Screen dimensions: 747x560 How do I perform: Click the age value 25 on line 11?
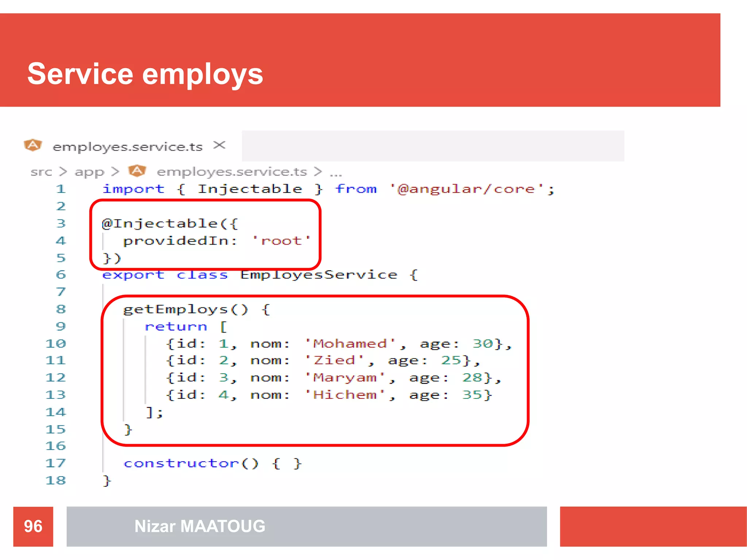point(451,361)
